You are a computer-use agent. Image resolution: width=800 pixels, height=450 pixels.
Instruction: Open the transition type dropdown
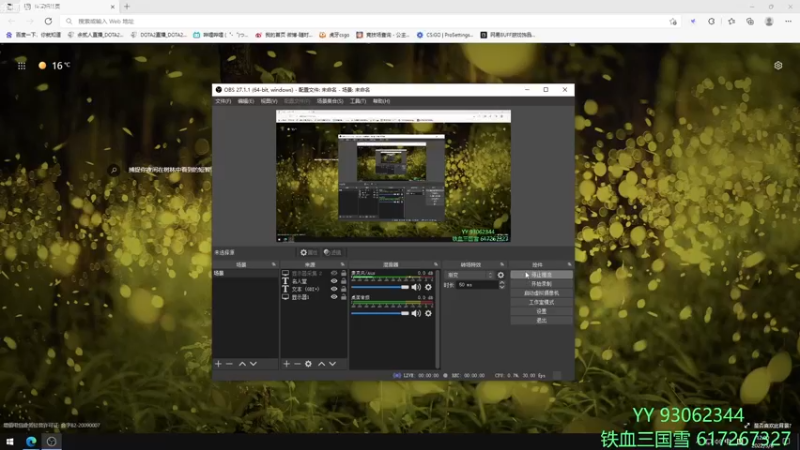469,275
